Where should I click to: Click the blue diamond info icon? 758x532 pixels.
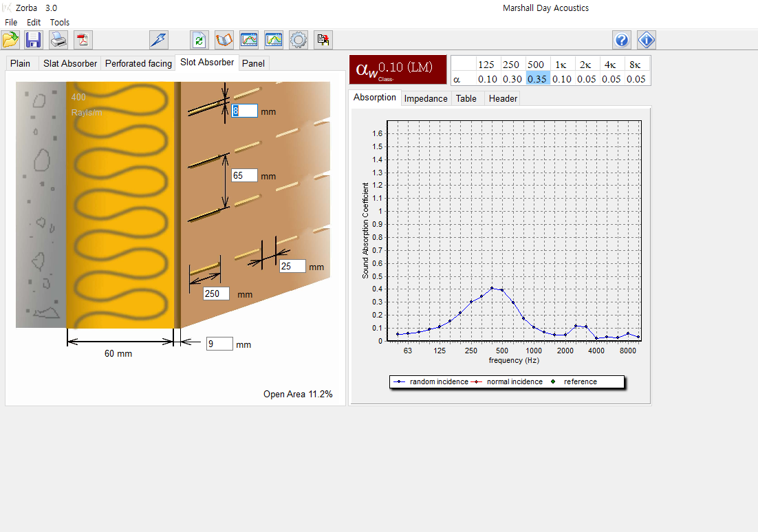(647, 40)
